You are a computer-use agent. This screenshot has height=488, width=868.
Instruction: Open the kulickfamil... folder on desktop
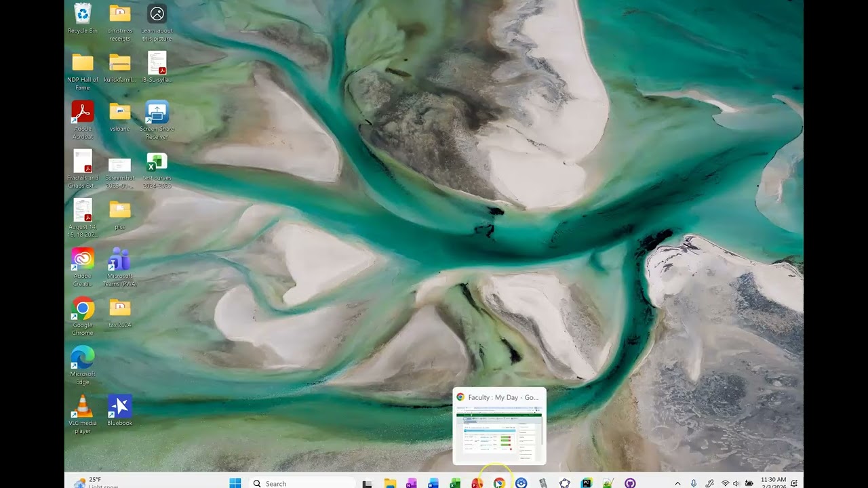click(120, 67)
